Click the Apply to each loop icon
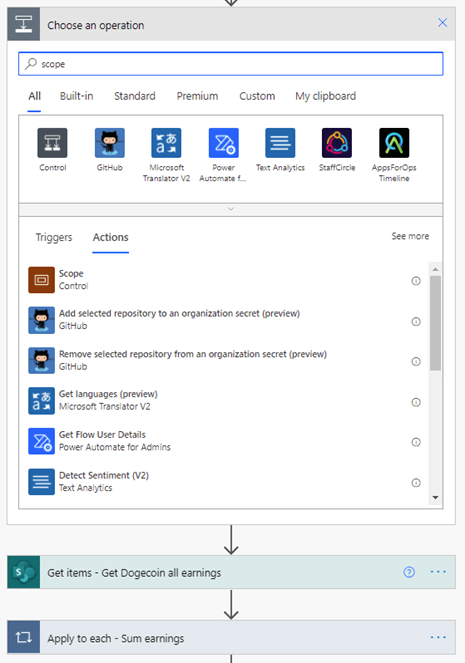 24,637
